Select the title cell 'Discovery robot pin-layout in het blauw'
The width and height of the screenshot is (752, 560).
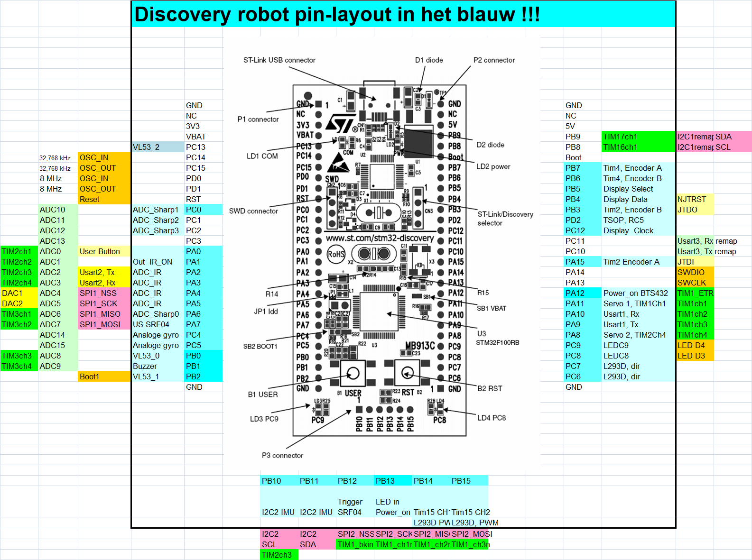click(403, 14)
